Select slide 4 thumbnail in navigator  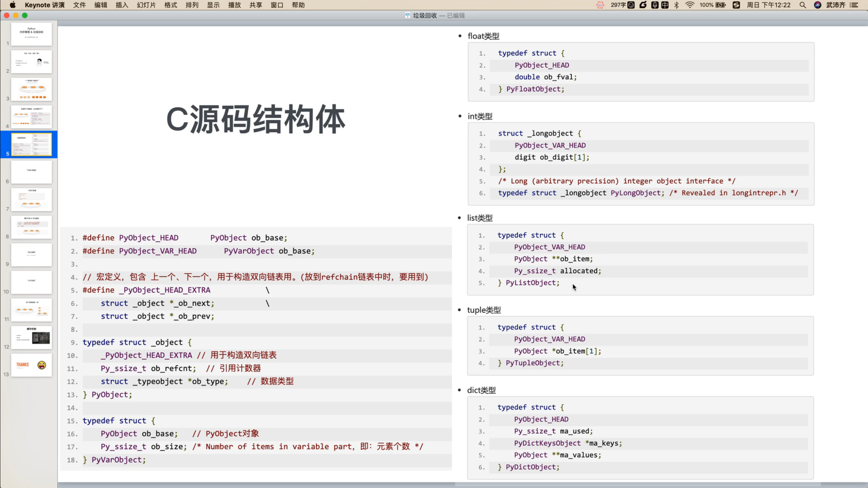click(x=32, y=117)
